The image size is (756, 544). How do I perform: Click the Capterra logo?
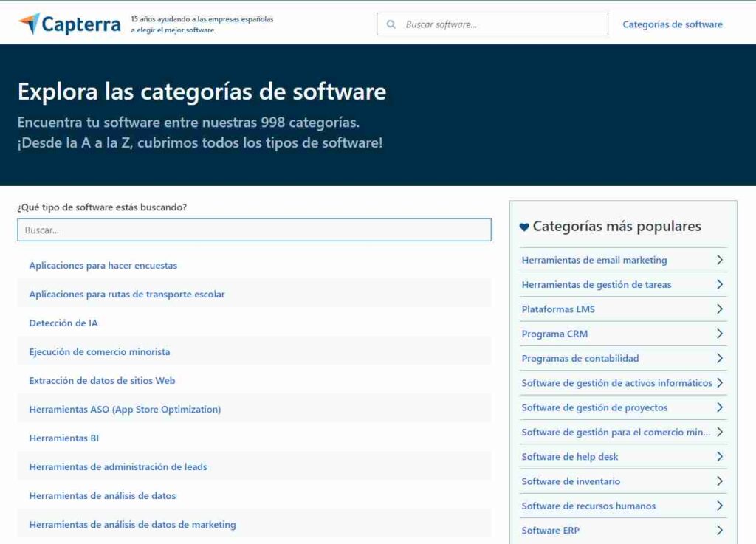(x=69, y=24)
